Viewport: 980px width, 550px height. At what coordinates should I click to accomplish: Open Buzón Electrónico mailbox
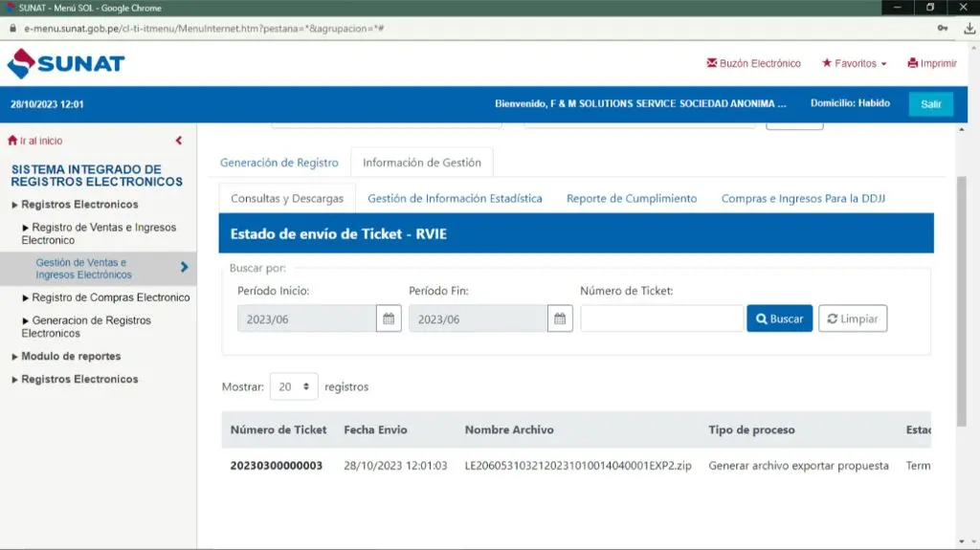753,64
